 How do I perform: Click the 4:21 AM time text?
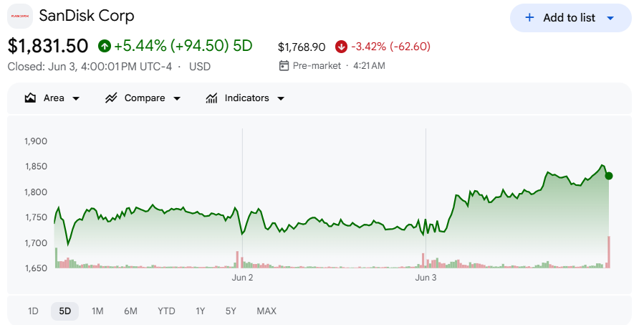click(369, 66)
